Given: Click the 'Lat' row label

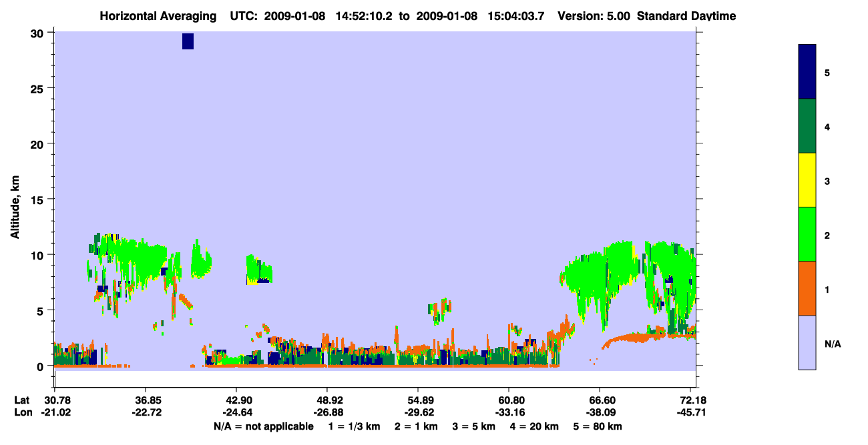Looking at the screenshot, I should [21, 400].
